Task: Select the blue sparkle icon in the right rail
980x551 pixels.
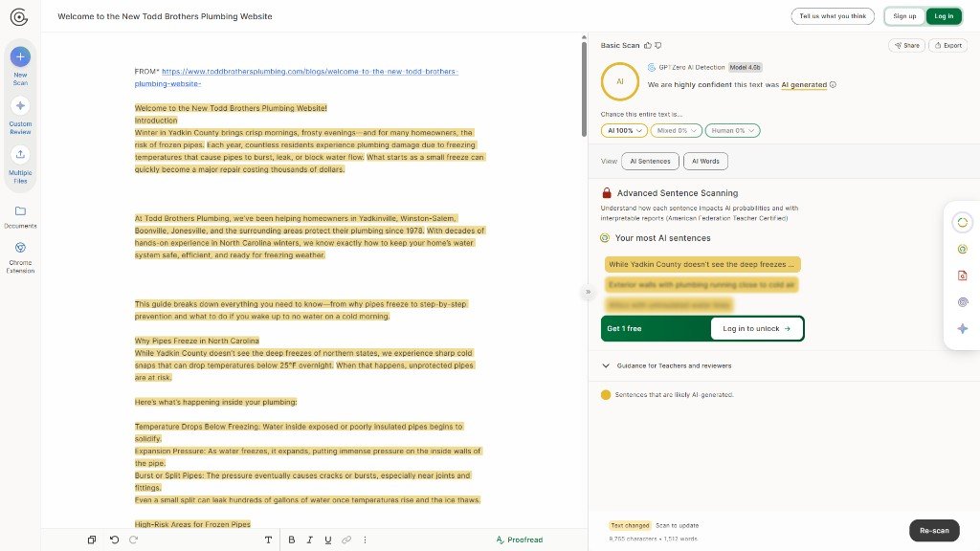Action: click(x=963, y=329)
